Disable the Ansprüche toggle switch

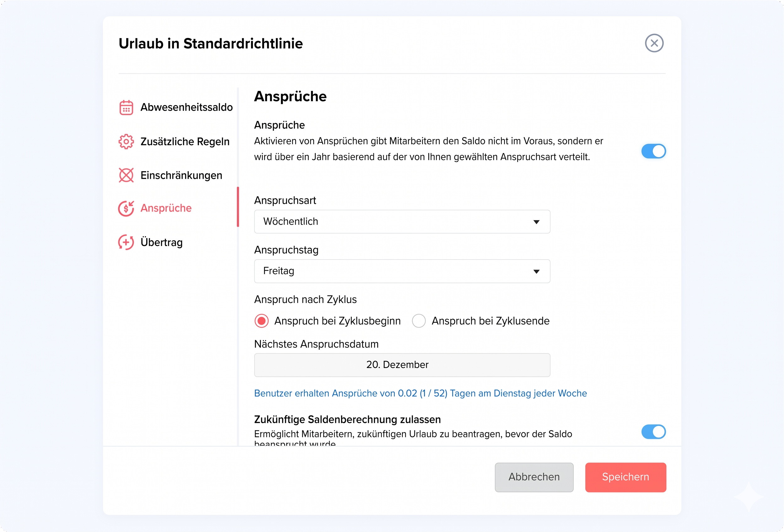coord(653,151)
